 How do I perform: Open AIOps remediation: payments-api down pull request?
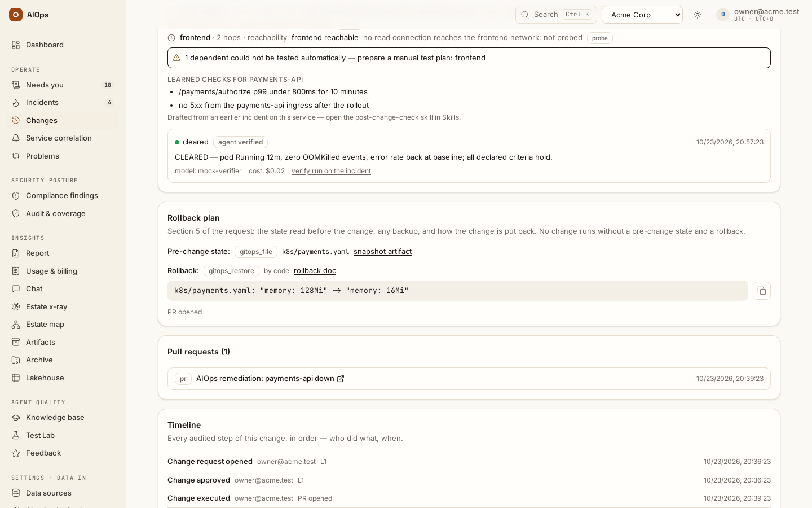coord(270,379)
